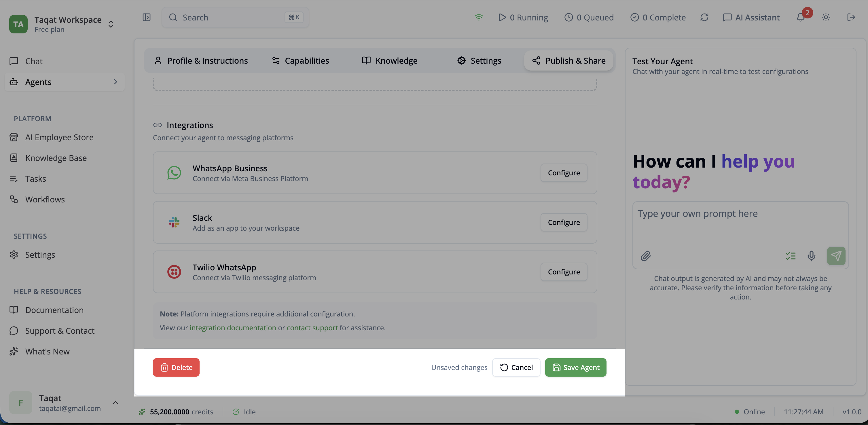This screenshot has width=868, height=425.
Task: Click the logout icon
Action: tap(851, 18)
